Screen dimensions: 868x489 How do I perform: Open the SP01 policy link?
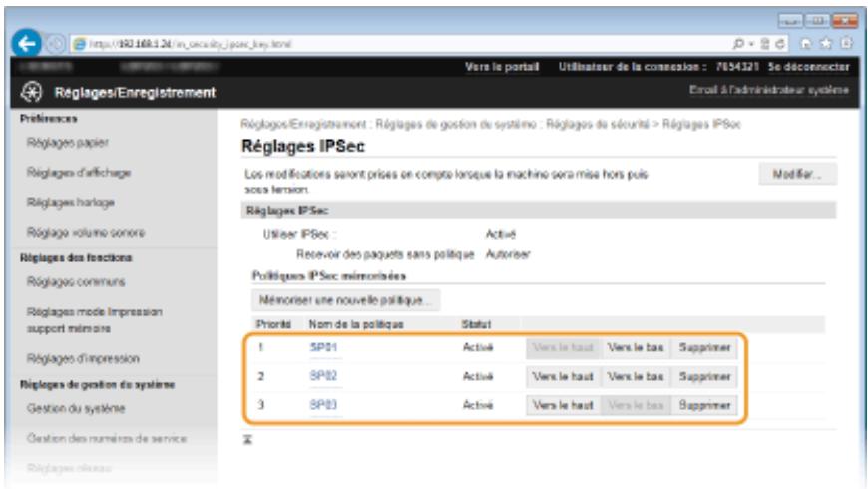pyautogui.click(x=324, y=347)
